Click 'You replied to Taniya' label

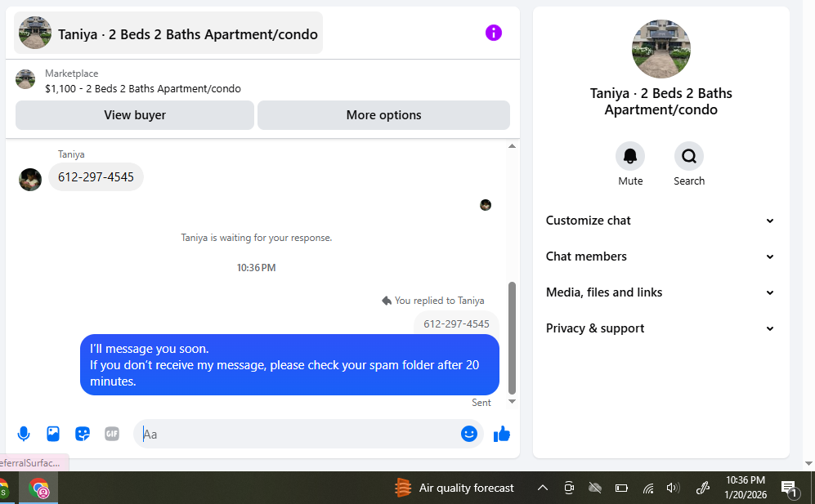439,301
